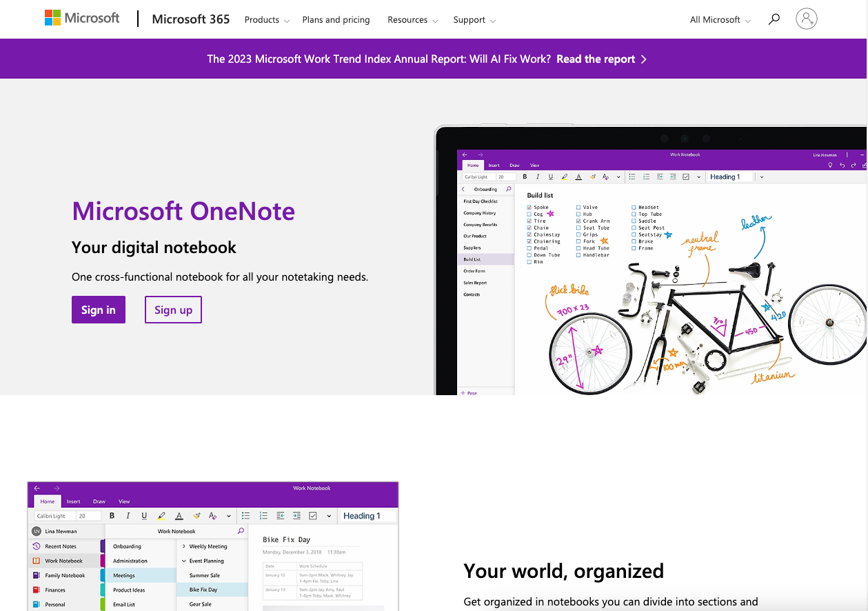Click the Family Notebook icon
The height and width of the screenshot is (611, 868).
[37, 575]
